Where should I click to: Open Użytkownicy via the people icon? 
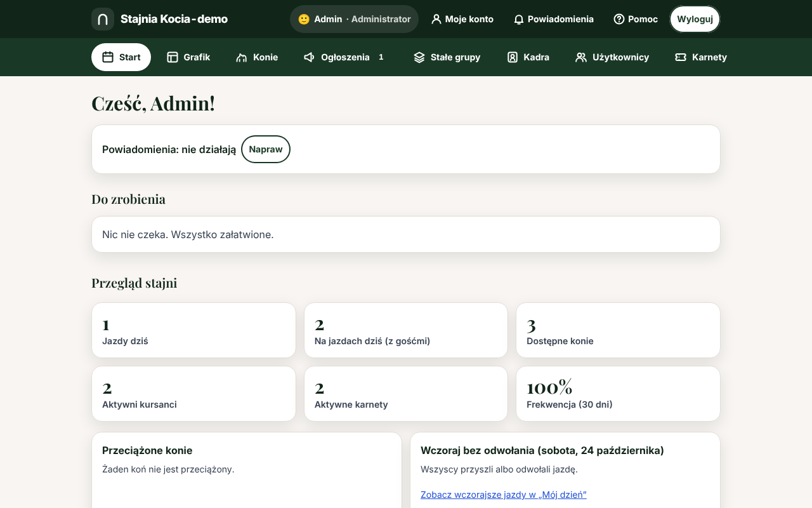pyautogui.click(x=581, y=57)
